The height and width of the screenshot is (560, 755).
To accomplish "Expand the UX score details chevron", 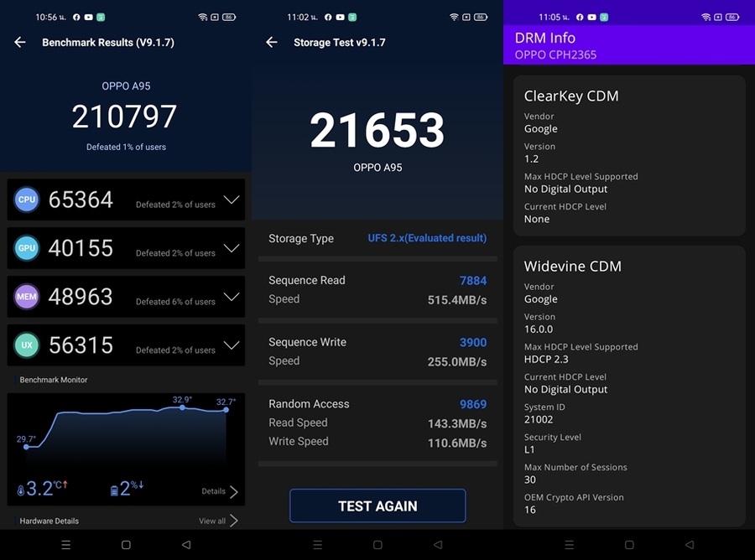I will 232,345.
